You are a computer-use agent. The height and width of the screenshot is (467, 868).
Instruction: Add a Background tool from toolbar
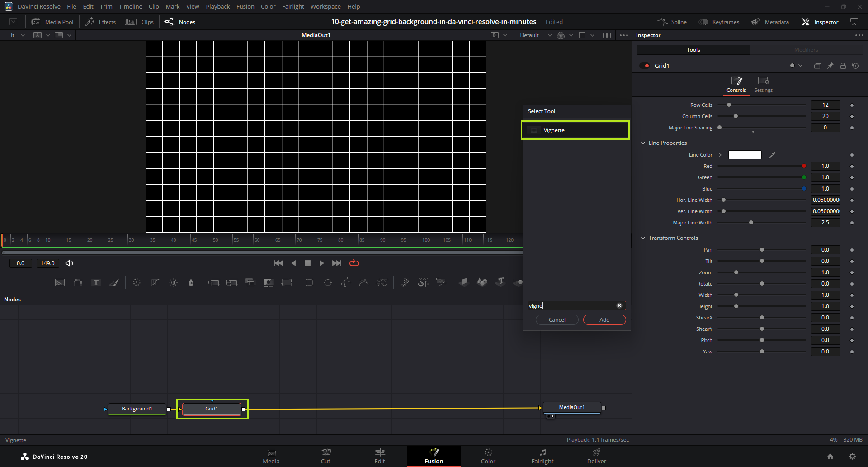click(x=60, y=283)
